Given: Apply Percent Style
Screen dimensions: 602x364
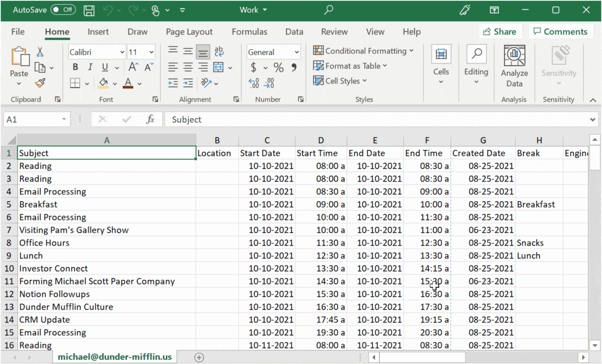Looking at the screenshot, I should tap(278, 68).
